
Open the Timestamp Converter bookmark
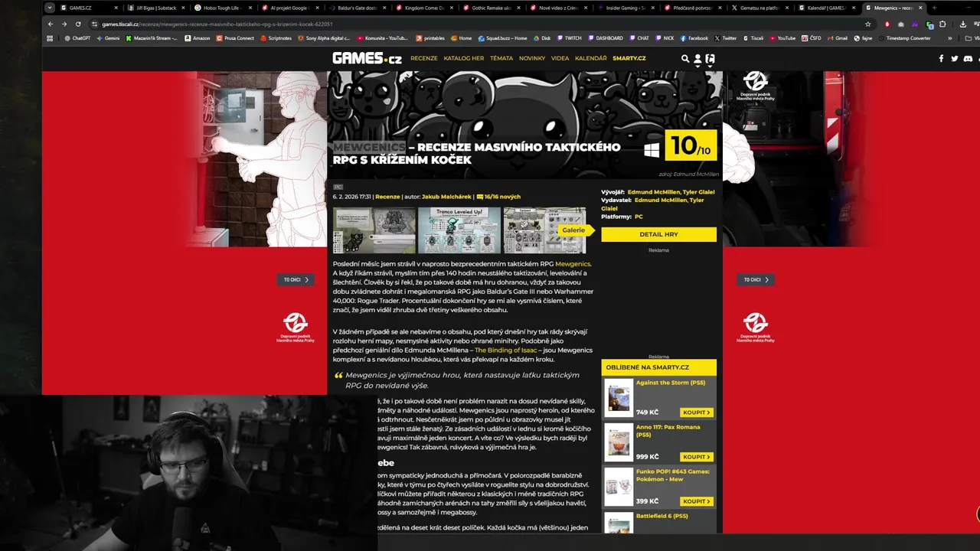click(904, 37)
